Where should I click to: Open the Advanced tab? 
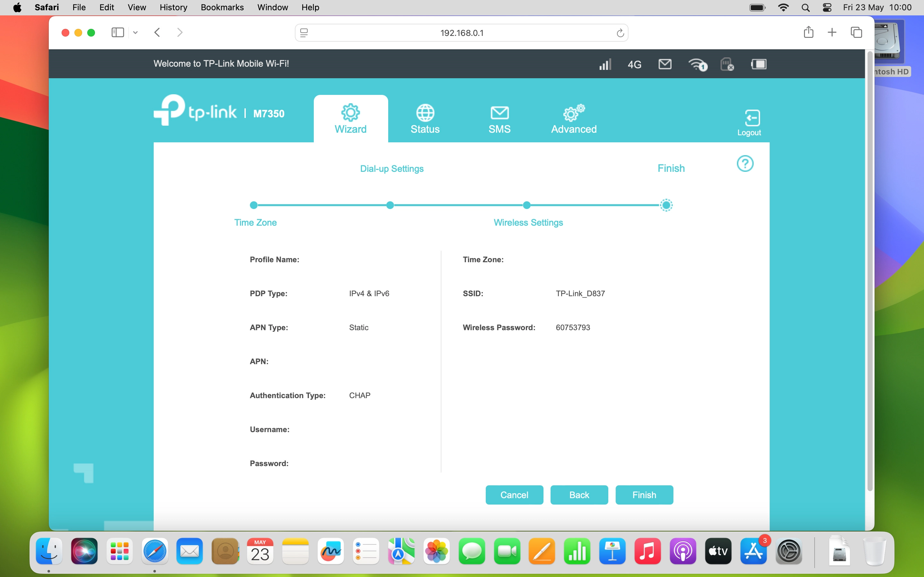(x=574, y=119)
